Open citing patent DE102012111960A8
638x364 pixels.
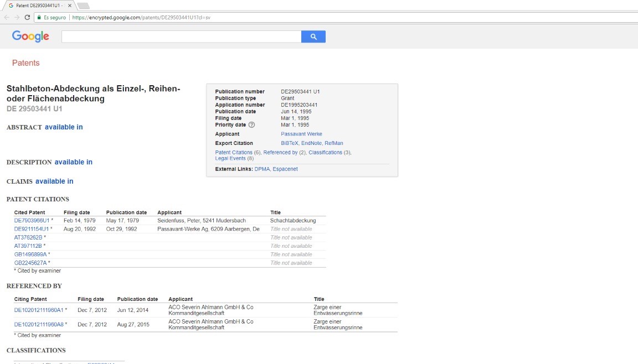pyautogui.click(x=39, y=325)
